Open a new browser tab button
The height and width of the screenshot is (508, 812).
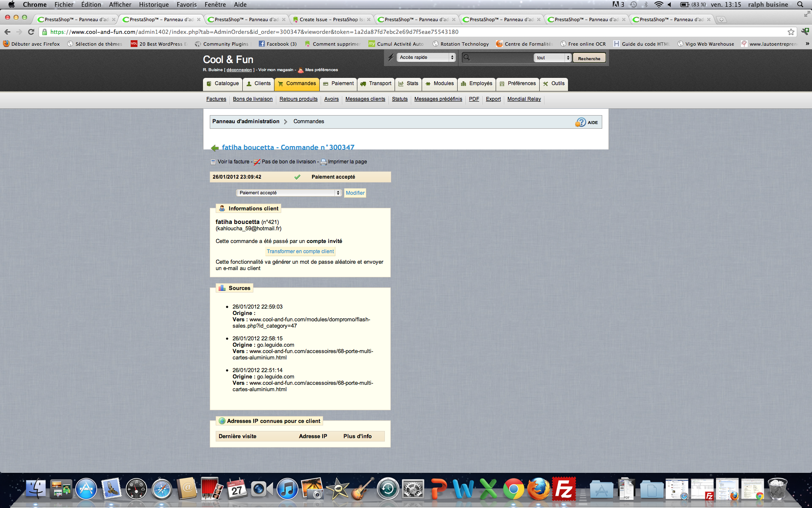[721, 19]
